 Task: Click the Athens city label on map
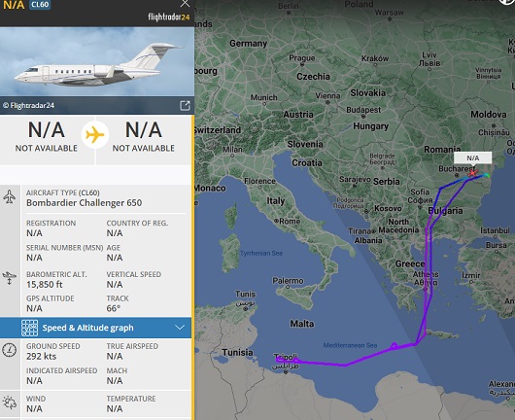click(426, 274)
